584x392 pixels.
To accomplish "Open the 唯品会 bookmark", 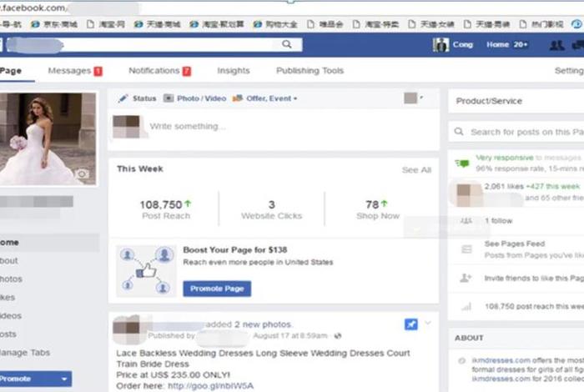I will (x=325, y=24).
